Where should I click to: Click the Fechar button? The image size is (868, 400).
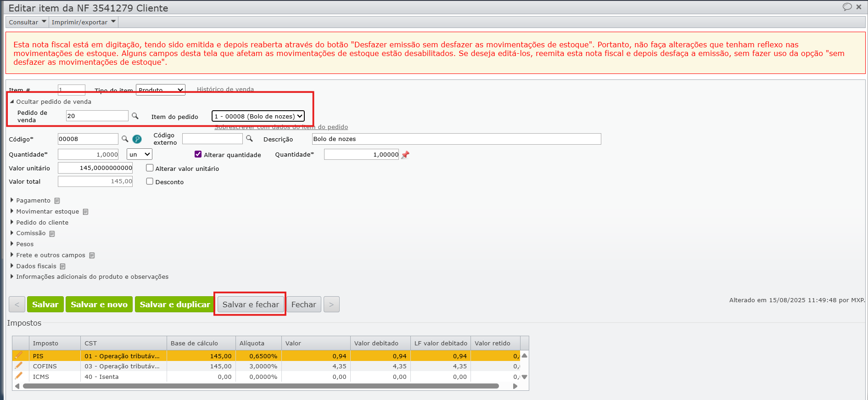[x=304, y=304]
